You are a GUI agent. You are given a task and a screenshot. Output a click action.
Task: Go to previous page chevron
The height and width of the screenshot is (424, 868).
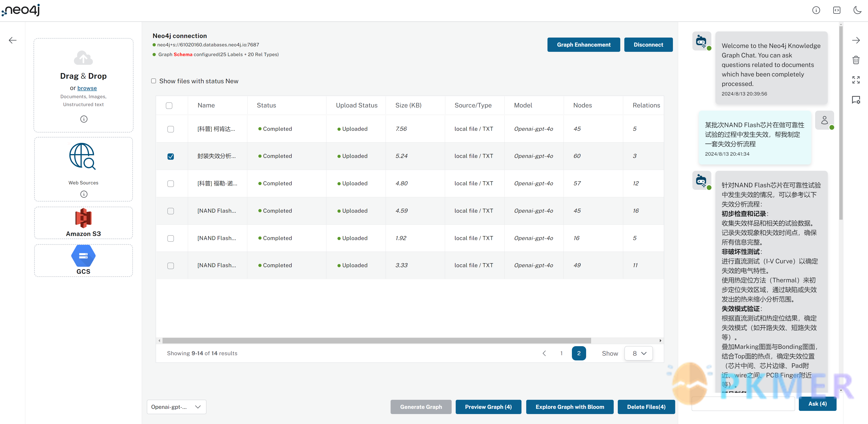pyautogui.click(x=544, y=353)
